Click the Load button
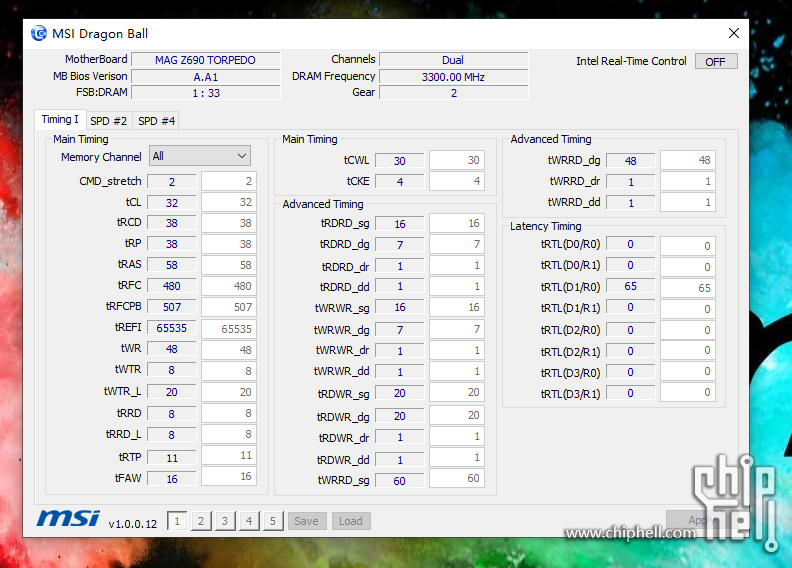 pyautogui.click(x=351, y=521)
